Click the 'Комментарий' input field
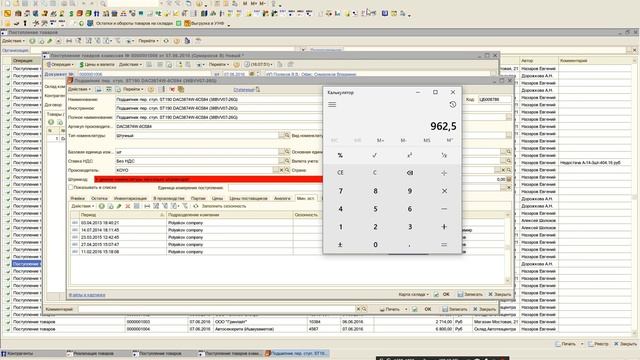640x360 pixels. [x=217, y=309]
